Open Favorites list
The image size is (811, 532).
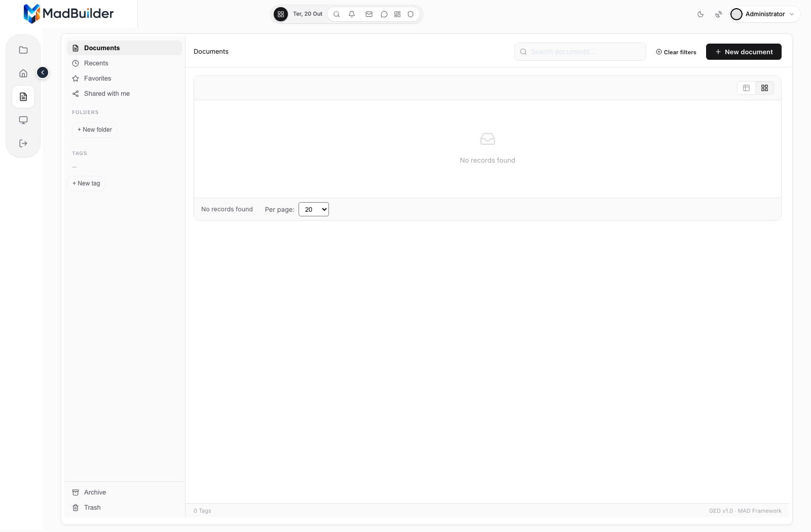(x=124, y=79)
